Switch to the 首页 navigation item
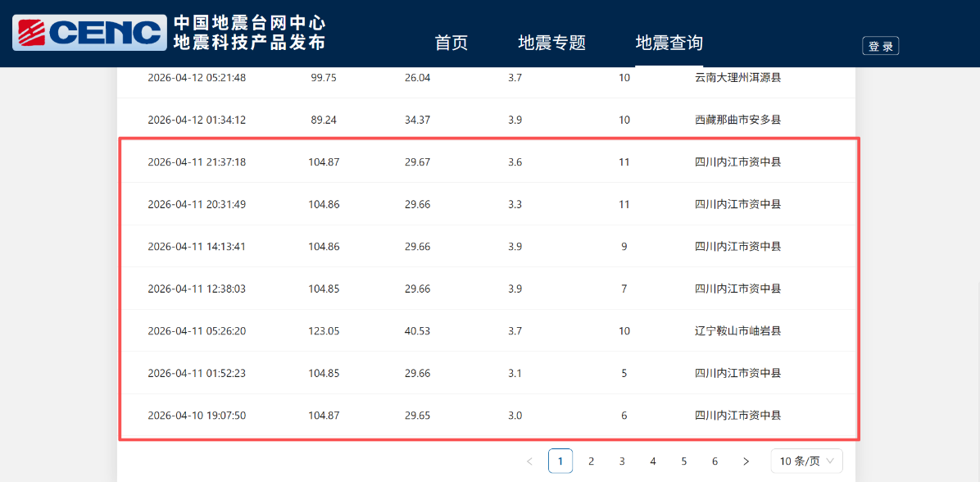This screenshot has width=980, height=482. 451,43
